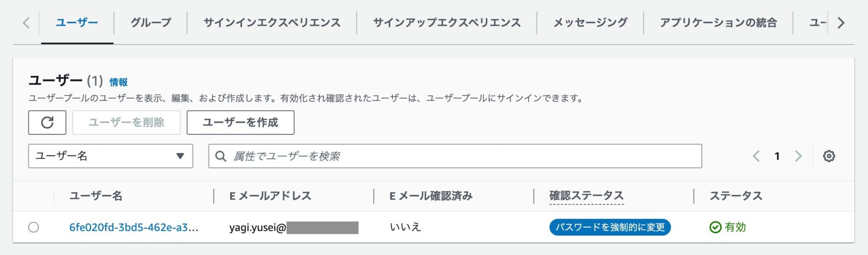Open user 6fe020fd-3bd5-462e-a3 link
868x255 pixels.
[x=134, y=227]
